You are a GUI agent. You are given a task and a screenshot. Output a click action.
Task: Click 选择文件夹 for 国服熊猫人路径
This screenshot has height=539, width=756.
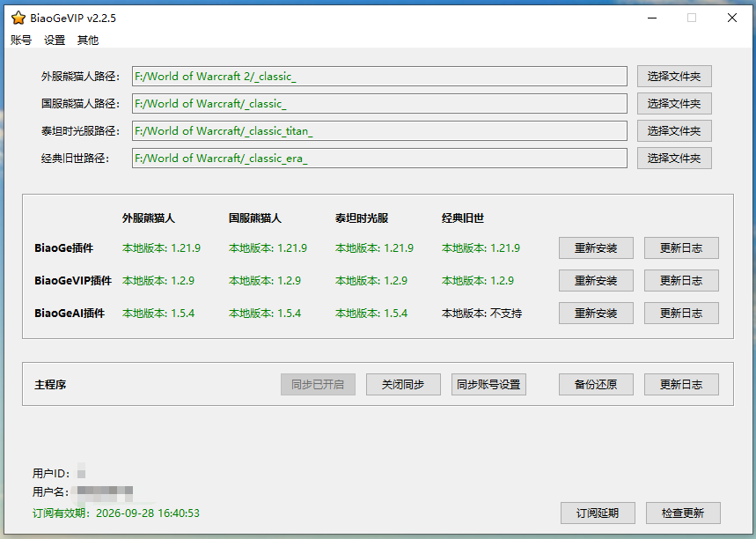pos(674,104)
